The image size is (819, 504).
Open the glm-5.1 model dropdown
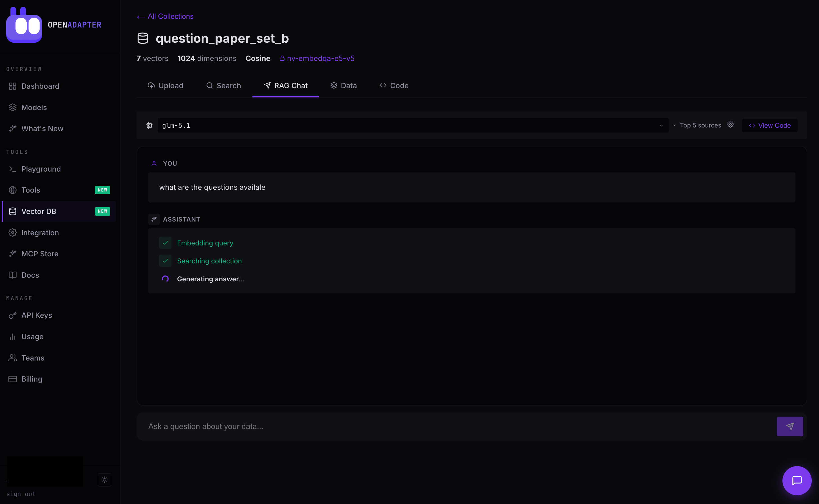413,125
